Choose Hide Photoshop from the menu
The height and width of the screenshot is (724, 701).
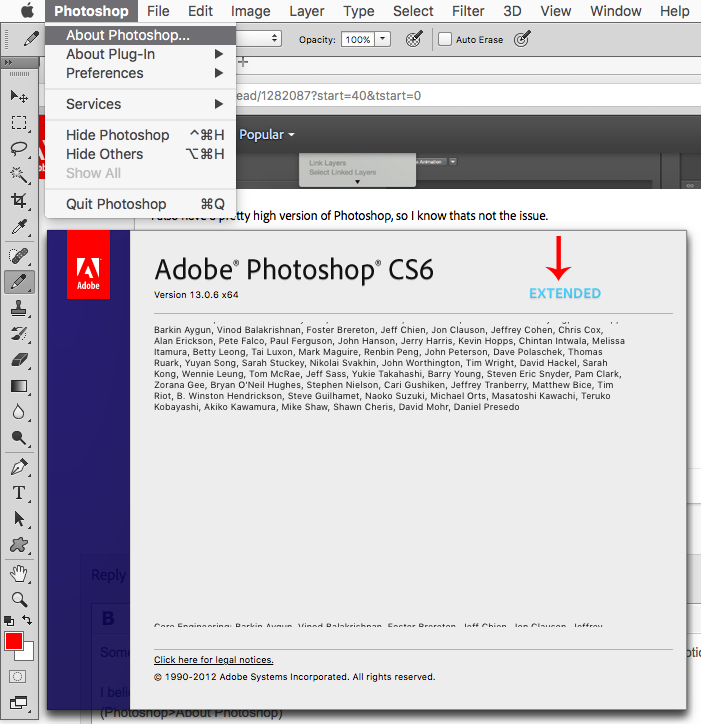tap(140, 135)
